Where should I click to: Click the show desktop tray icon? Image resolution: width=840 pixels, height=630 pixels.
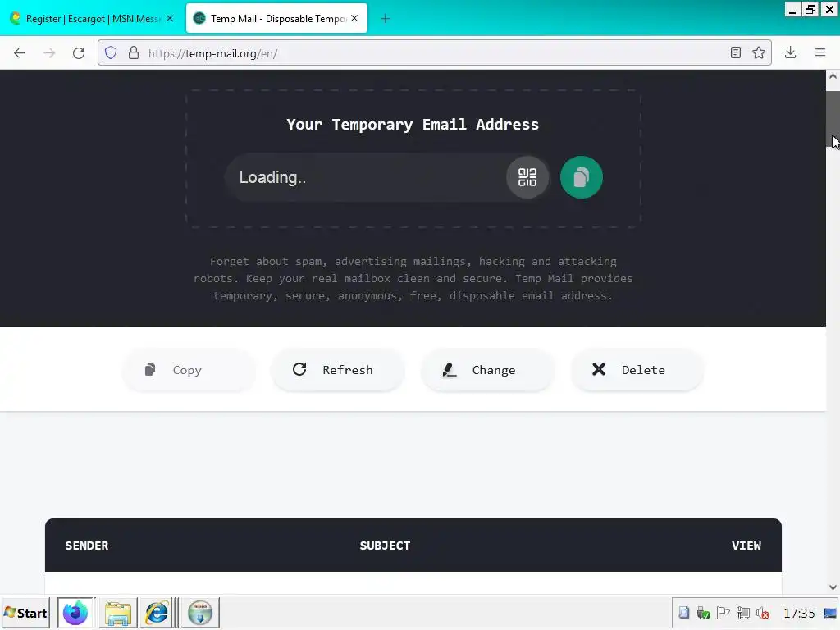coord(830,613)
